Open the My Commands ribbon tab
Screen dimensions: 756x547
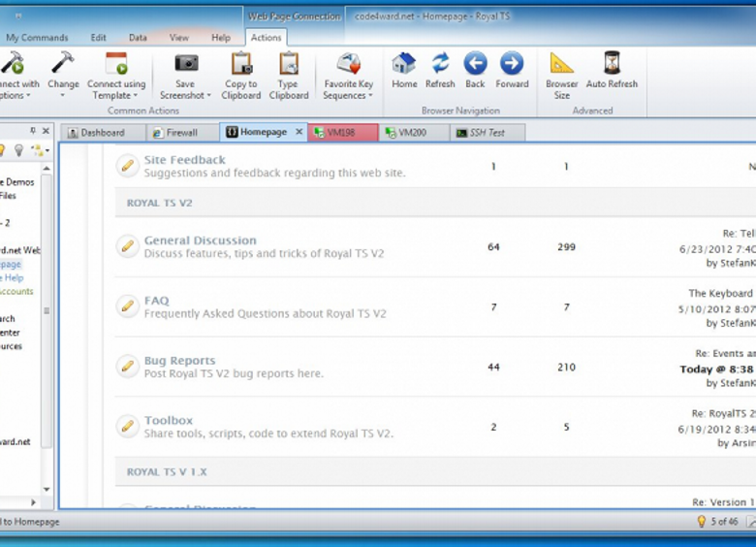click(x=37, y=38)
